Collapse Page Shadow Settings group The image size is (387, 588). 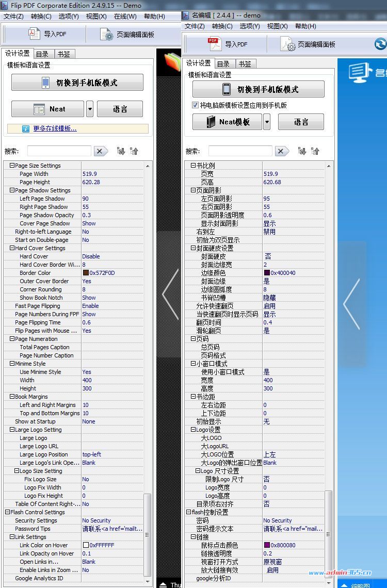[x=12, y=190]
